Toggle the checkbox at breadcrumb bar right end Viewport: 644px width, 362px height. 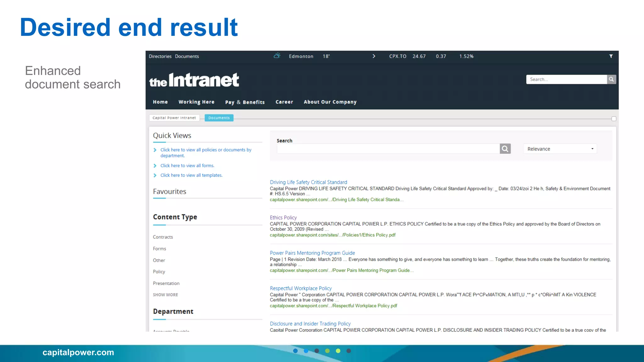tap(613, 119)
